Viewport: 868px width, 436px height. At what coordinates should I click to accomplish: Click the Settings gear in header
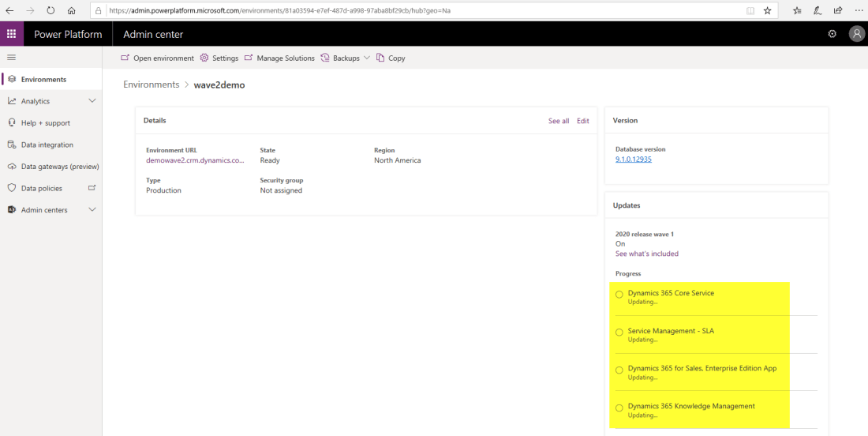point(832,34)
